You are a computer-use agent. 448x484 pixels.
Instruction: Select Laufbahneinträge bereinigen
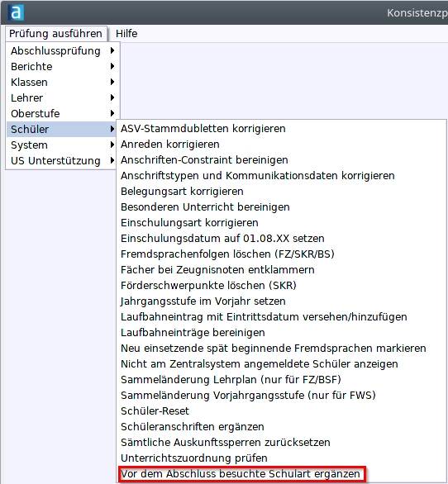click(281, 333)
